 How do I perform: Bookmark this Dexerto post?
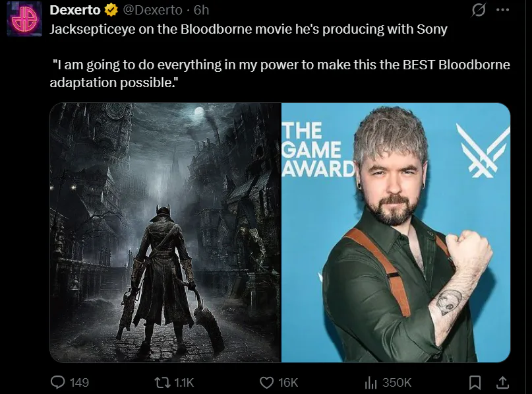point(475,383)
